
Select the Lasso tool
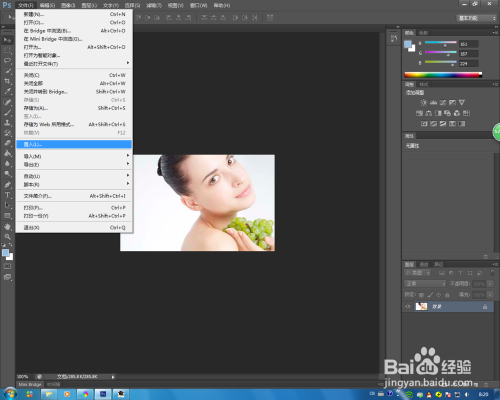[x=7, y=61]
